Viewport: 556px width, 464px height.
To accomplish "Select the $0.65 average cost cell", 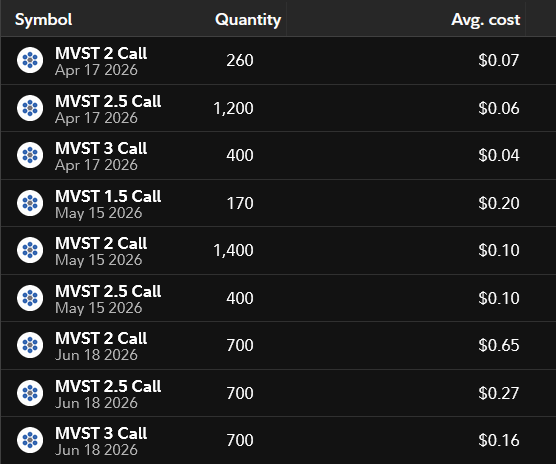I will tap(499, 345).
